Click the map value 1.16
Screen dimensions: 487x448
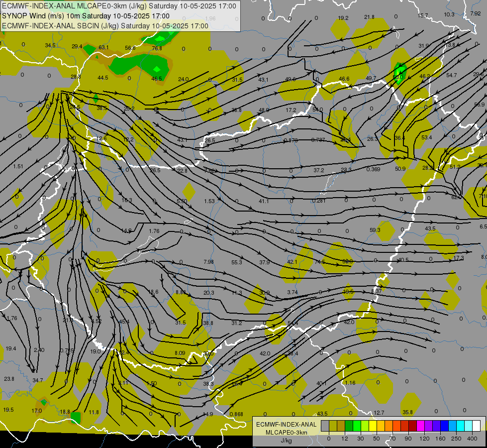pyautogui.click(x=350, y=383)
